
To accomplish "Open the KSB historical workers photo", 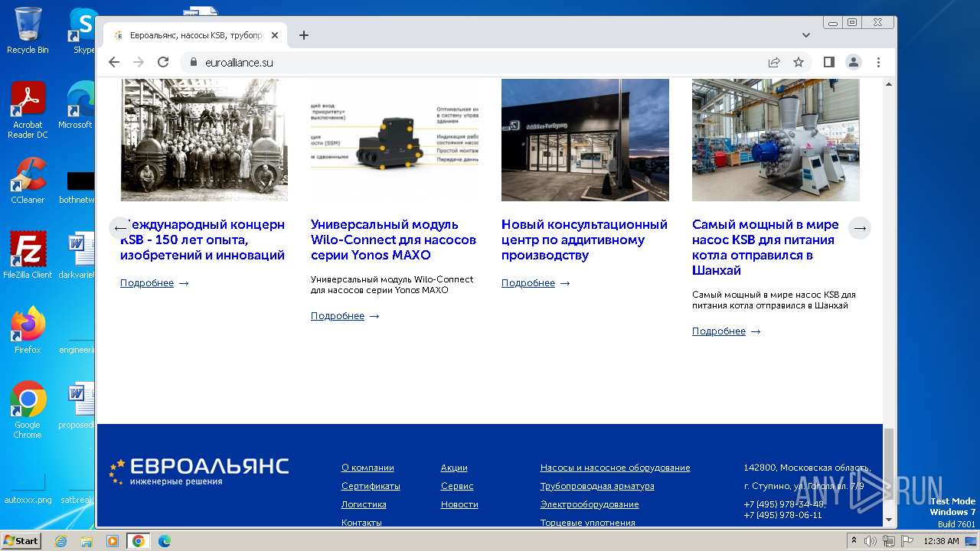I will (x=204, y=139).
